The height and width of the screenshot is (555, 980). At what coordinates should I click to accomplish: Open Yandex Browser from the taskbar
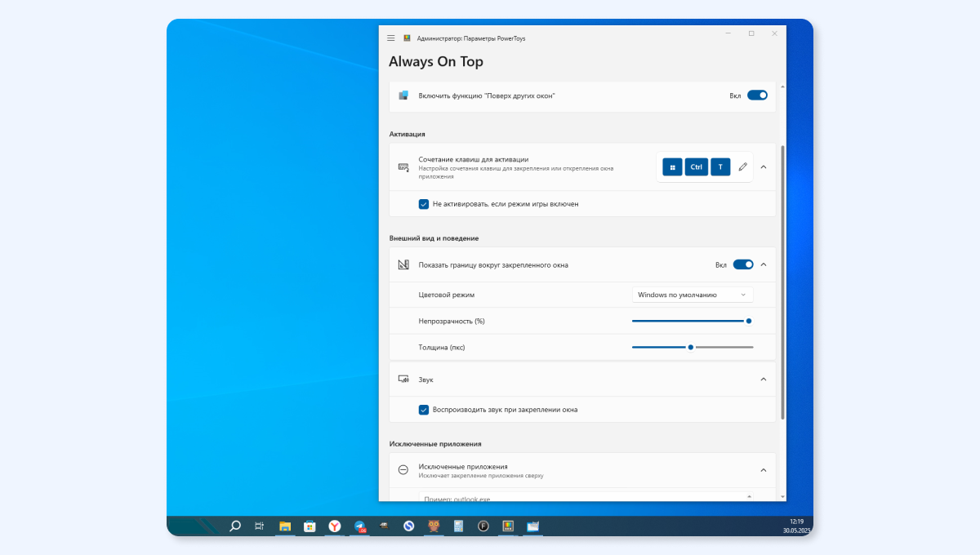(x=335, y=526)
